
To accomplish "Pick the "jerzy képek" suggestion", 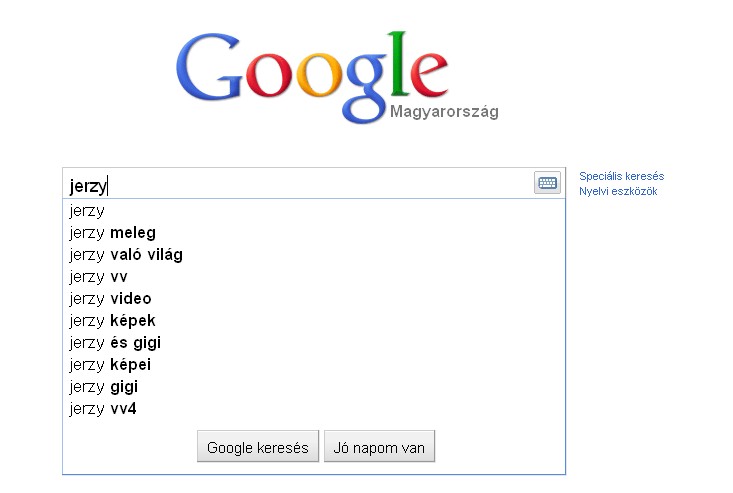I will (x=314, y=320).
